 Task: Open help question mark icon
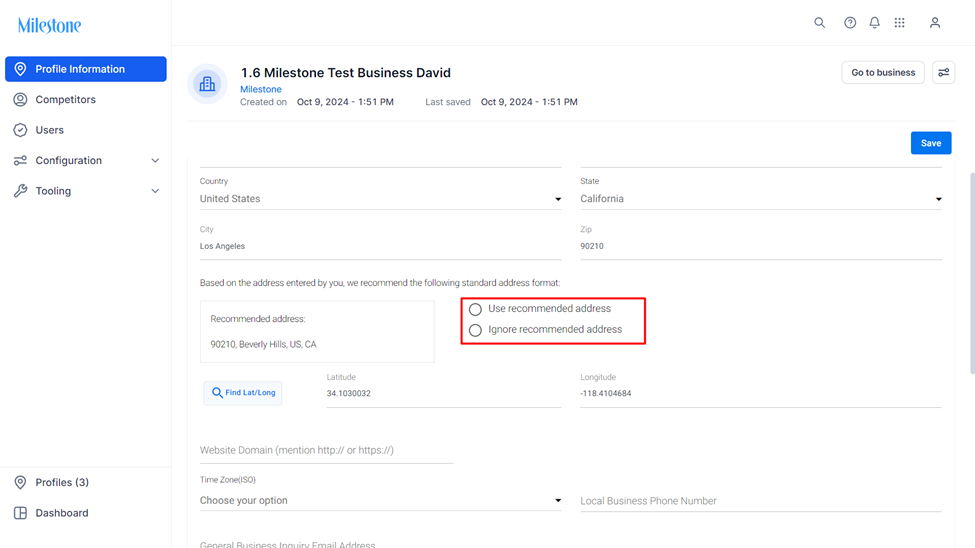click(849, 23)
